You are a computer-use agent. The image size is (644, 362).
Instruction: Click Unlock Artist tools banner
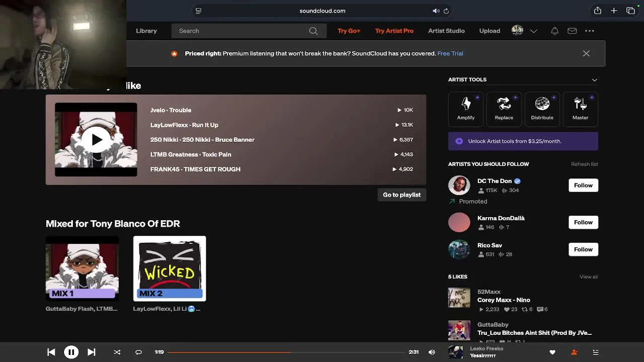click(x=523, y=141)
